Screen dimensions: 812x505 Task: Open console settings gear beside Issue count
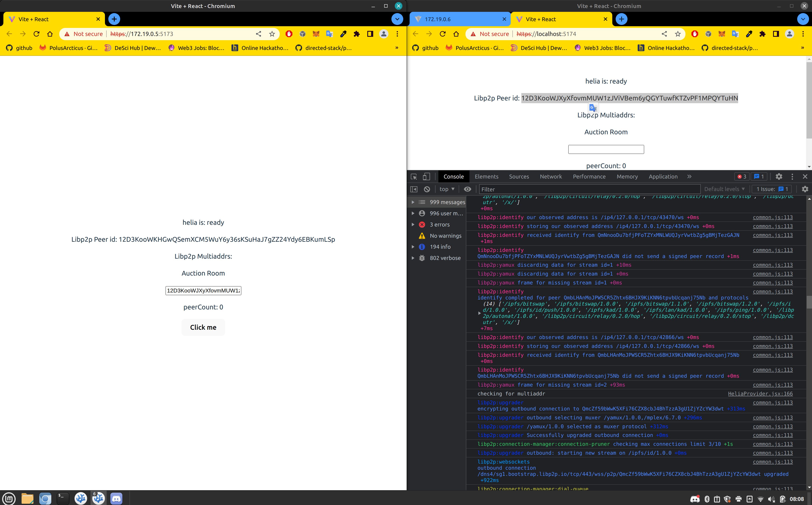[x=805, y=189]
